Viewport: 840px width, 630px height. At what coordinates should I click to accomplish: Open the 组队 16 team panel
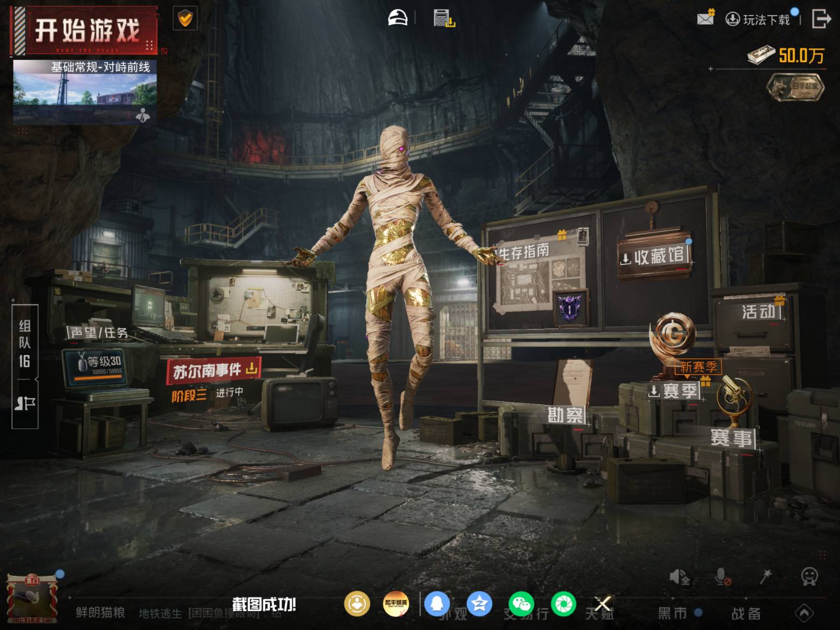point(25,343)
